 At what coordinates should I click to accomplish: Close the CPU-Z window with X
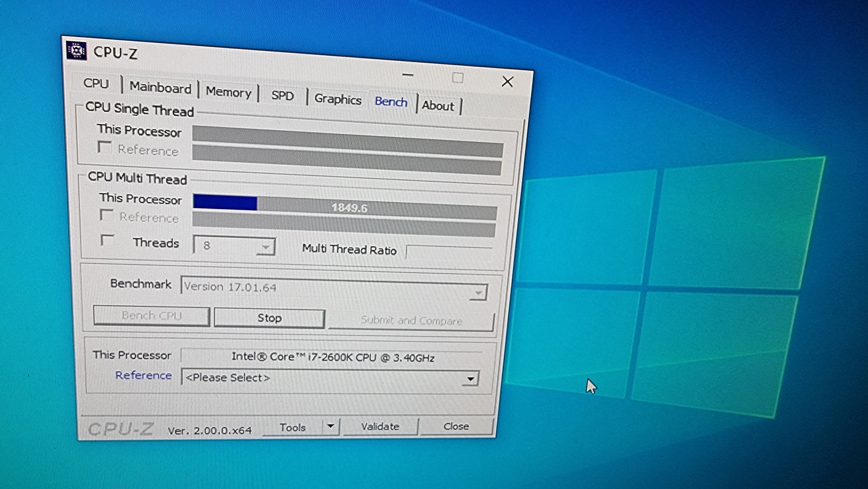(x=508, y=82)
